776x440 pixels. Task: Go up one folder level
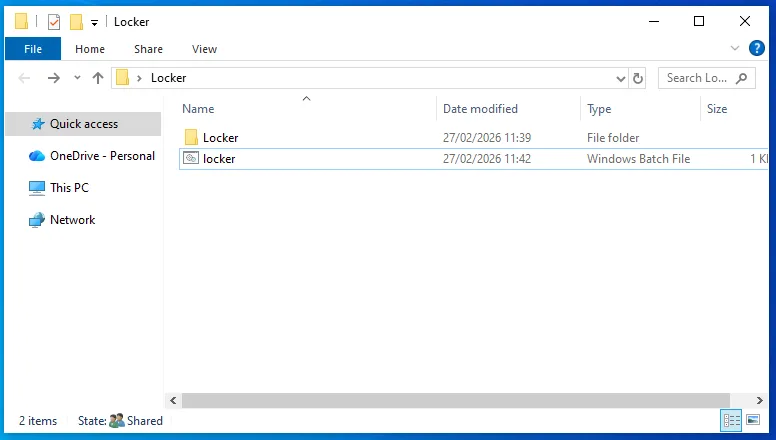[x=98, y=78]
